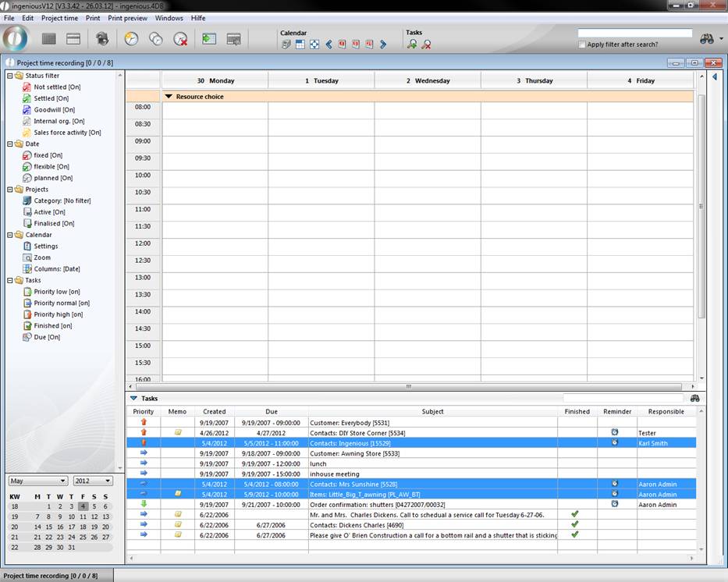Open the month dropdown showing May
Screen dimensions: 728x582
tap(37, 481)
